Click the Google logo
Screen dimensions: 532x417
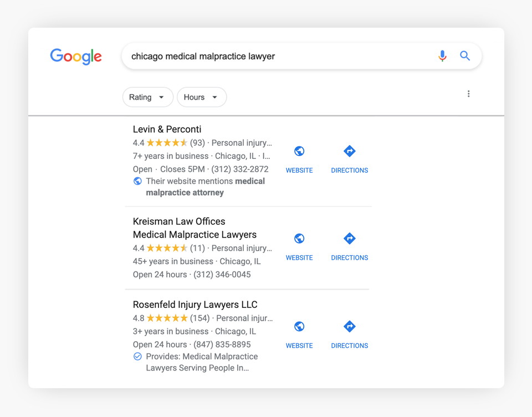point(76,56)
